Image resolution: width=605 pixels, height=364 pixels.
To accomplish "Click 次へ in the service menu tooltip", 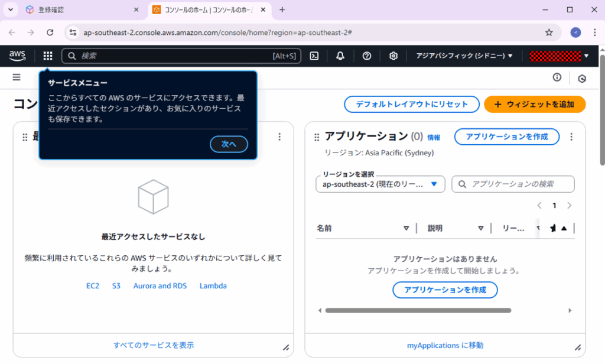I will coord(229,144).
